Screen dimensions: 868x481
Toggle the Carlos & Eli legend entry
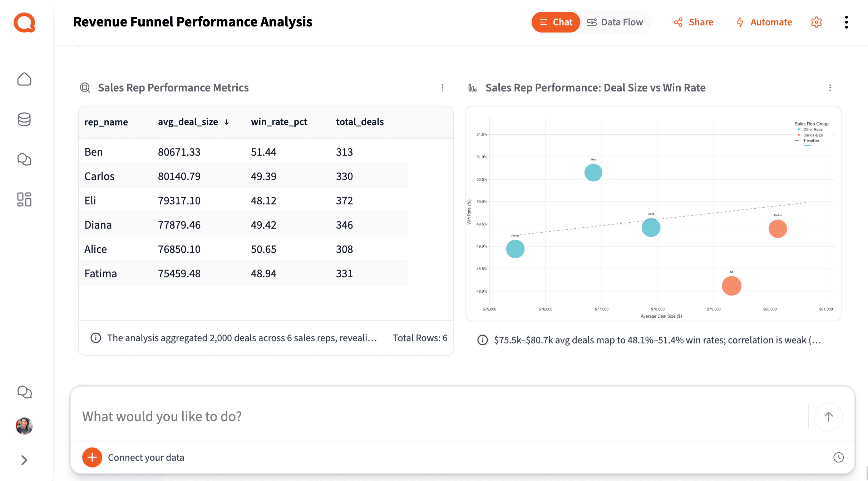pyautogui.click(x=813, y=135)
